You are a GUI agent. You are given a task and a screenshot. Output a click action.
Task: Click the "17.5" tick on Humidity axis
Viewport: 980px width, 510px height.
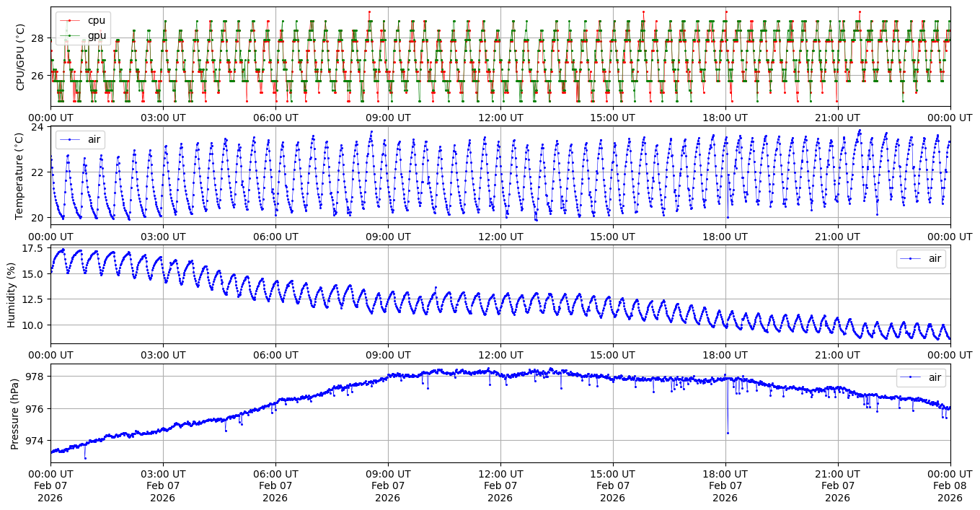[x=32, y=249]
